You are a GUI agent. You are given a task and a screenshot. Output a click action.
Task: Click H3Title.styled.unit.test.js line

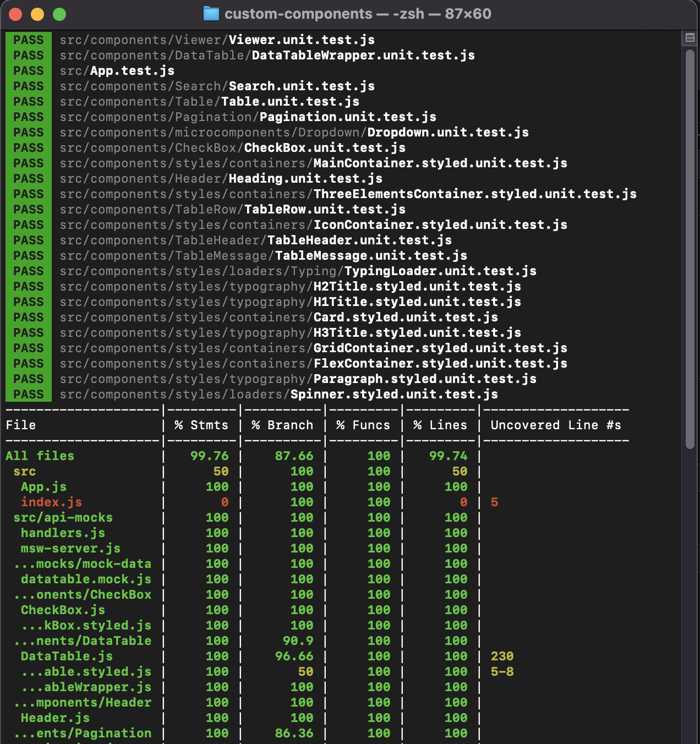click(x=291, y=333)
